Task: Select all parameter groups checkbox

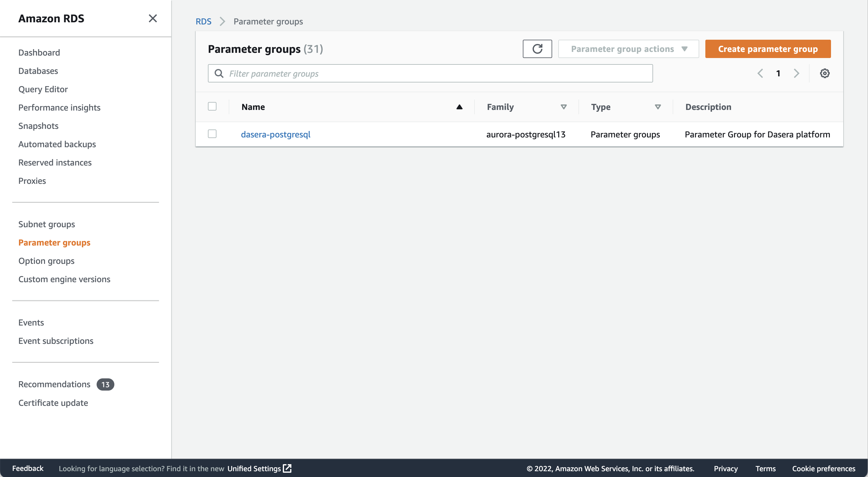Action: coord(212,106)
